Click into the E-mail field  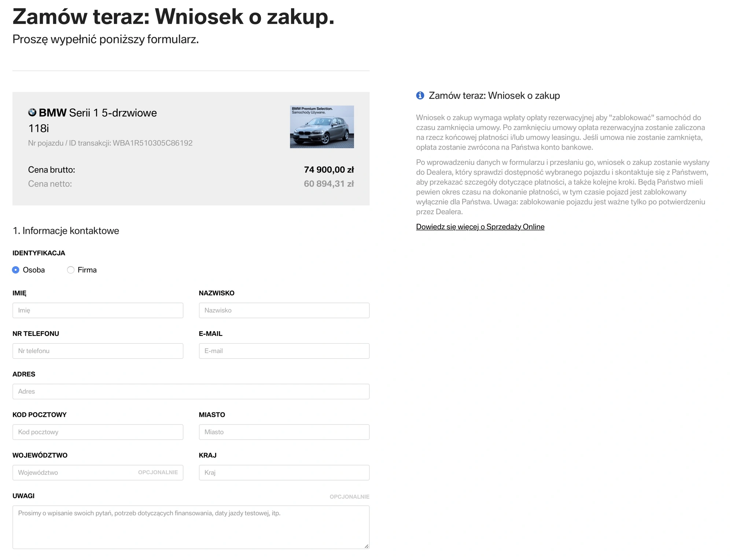pos(284,351)
